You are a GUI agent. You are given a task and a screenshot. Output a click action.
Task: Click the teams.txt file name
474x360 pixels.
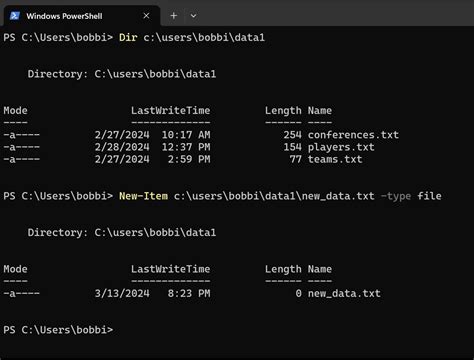coord(335,159)
